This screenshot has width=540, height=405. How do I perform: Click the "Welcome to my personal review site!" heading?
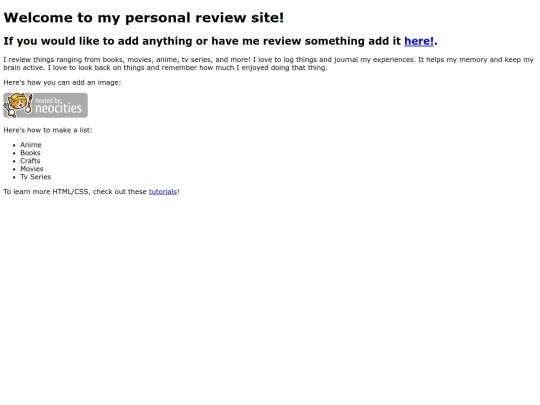point(144,18)
